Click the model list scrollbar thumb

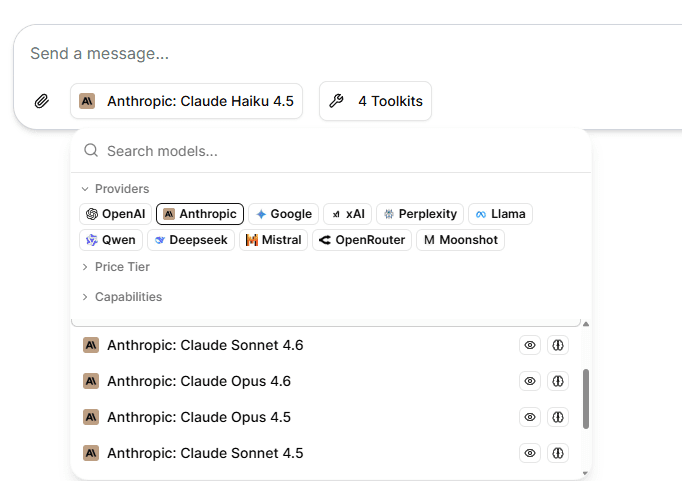[x=586, y=398]
